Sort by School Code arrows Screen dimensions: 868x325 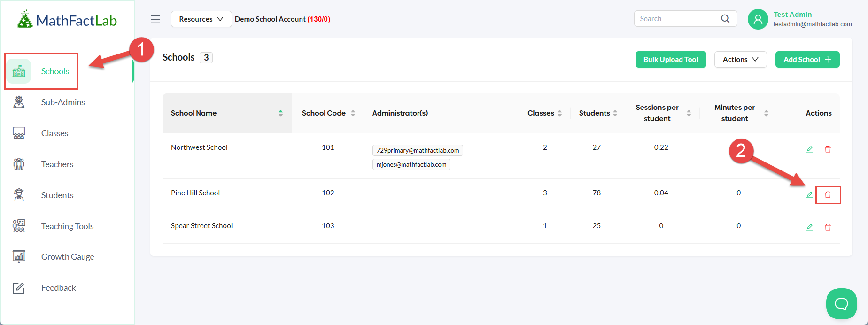tap(353, 113)
